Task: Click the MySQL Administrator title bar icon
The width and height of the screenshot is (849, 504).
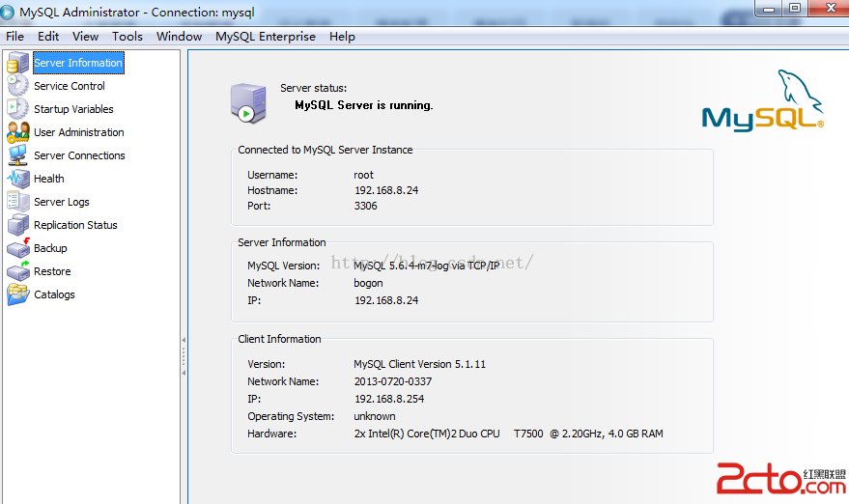Action: (x=7, y=12)
